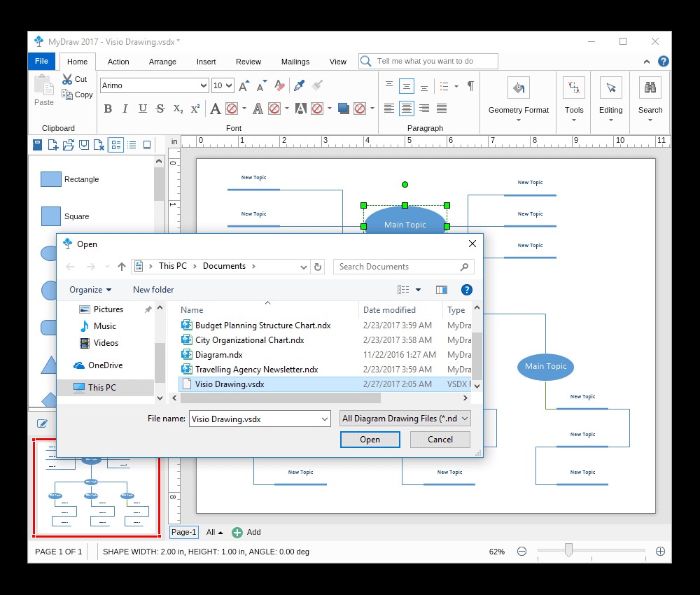Click the bullet list icon in Paragraph

(444, 86)
